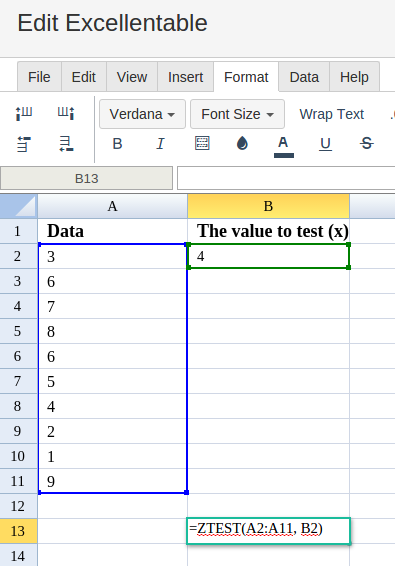The height and width of the screenshot is (566, 395).
Task: Apply strikethrough formatting
Action: tap(366, 144)
